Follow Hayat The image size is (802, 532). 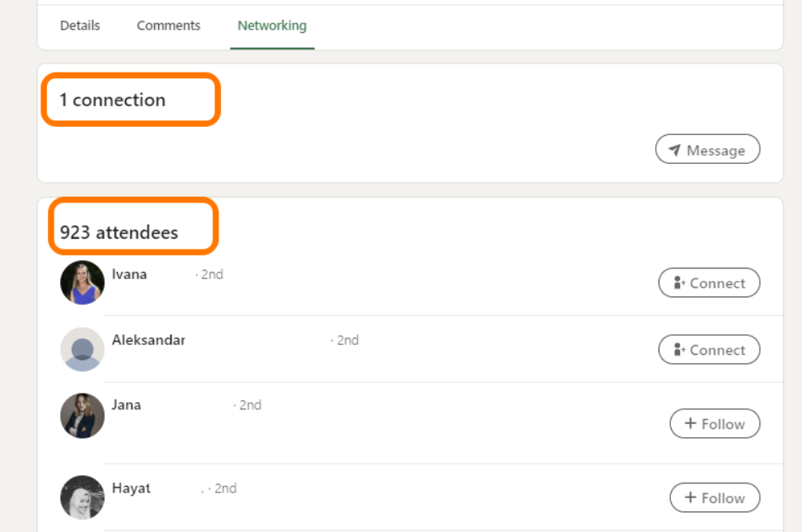(x=714, y=497)
